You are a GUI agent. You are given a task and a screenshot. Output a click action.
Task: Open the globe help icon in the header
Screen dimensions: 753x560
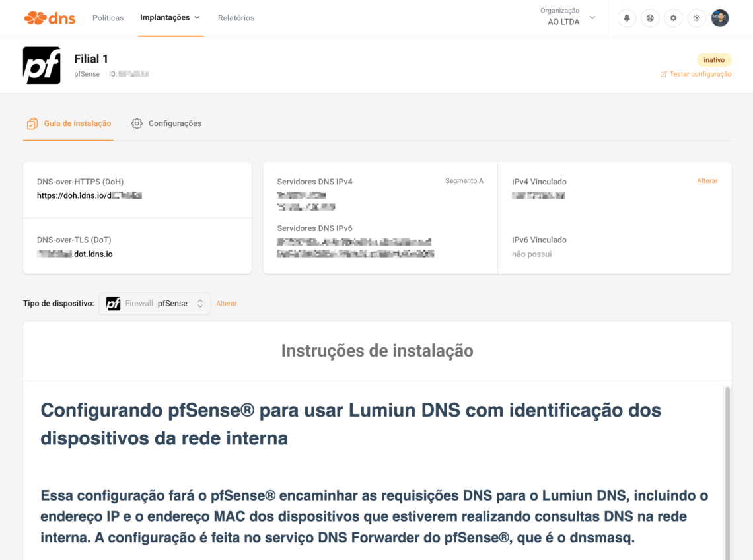(x=650, y=18)
